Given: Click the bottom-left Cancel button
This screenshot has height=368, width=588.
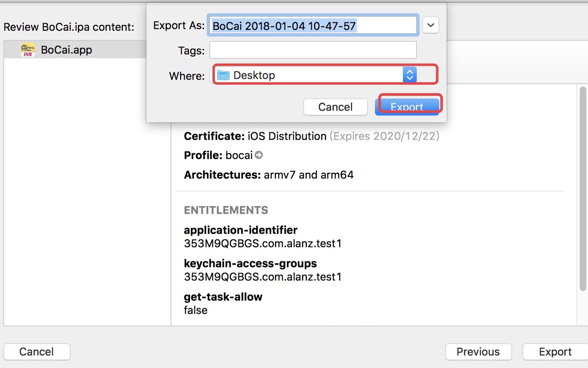Looking at the screenshot, I should tap(37, 352).
